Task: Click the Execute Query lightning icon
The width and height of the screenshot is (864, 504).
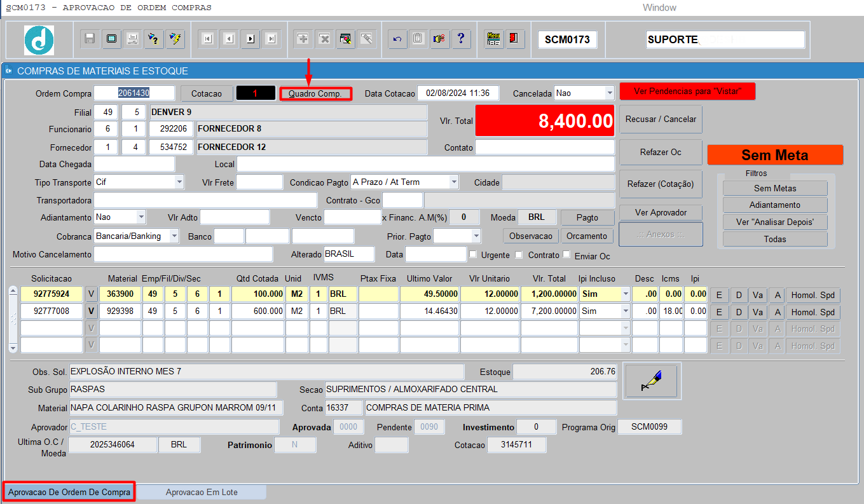Action: (175, 39)
